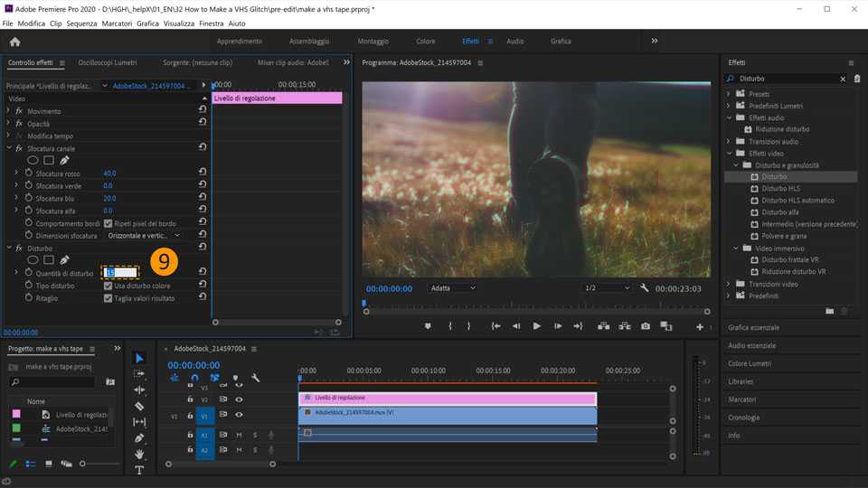Select the Ripple Edit tool
This screenshot has height=488, width=868.
(139, 390)
